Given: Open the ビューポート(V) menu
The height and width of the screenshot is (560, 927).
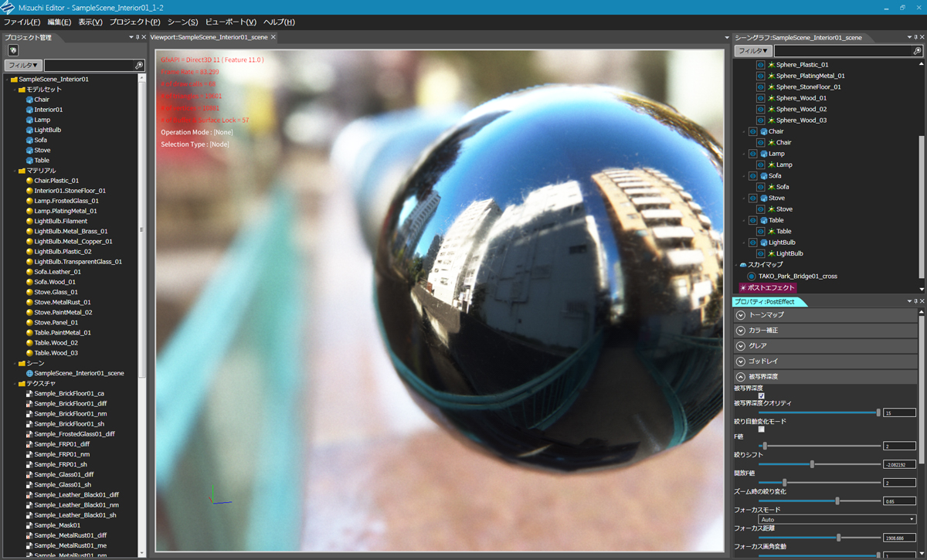Looking at the screenshot, I should [x=230, y=22].
